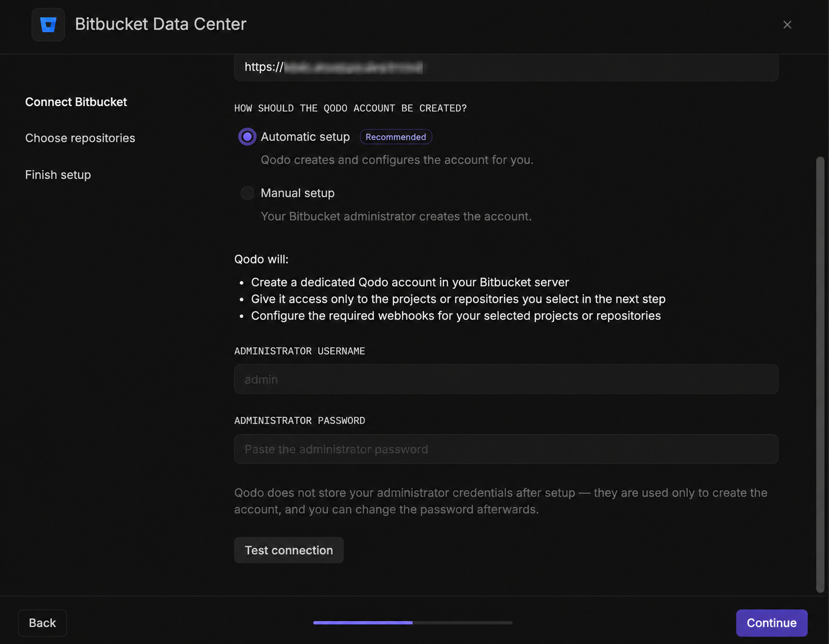The width and height of the screenshot is (829, 644).
Task: Focus the Administrator Username field
Action: click(x=506, y=379)
